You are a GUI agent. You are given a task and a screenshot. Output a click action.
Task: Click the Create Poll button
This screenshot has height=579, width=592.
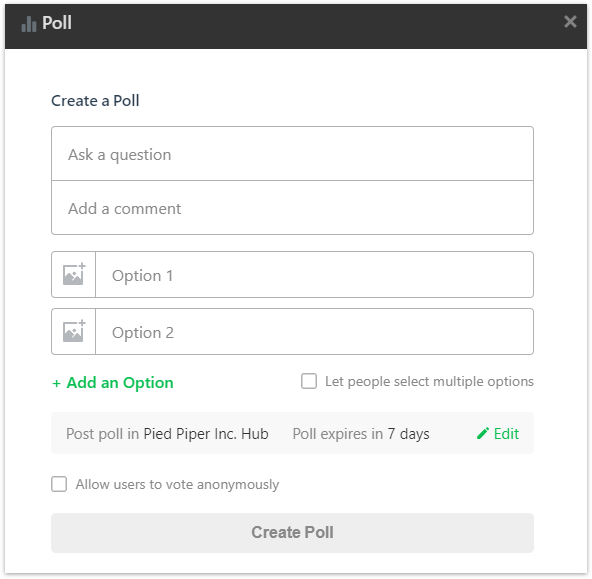coord(292,533)
